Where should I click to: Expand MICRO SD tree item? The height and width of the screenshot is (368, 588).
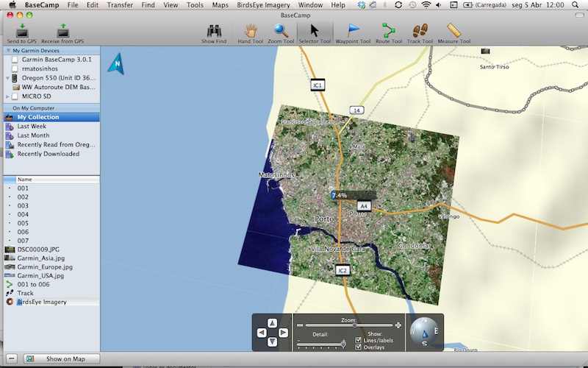[x=7, y=96]
